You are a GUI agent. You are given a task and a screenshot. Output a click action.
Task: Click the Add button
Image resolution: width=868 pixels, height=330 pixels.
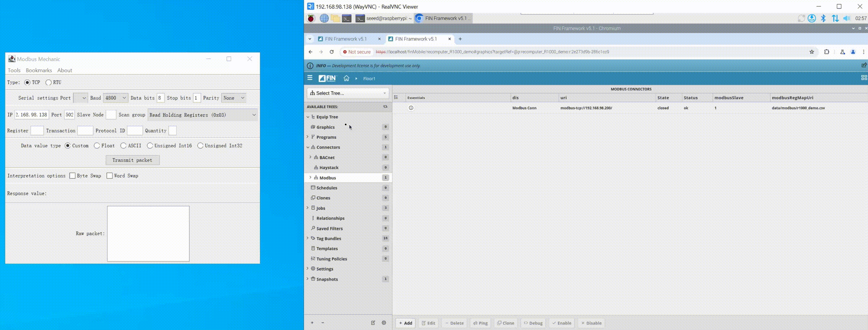click(405, 323)
